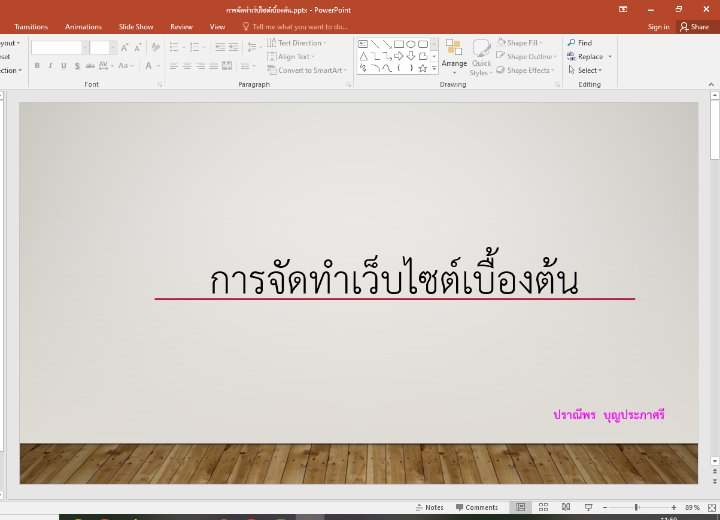The width and height of the screenshot is (720, 520).
Task: Toggle Normal view in status bar
Action: pyautogui.click(x=521, y=507)
